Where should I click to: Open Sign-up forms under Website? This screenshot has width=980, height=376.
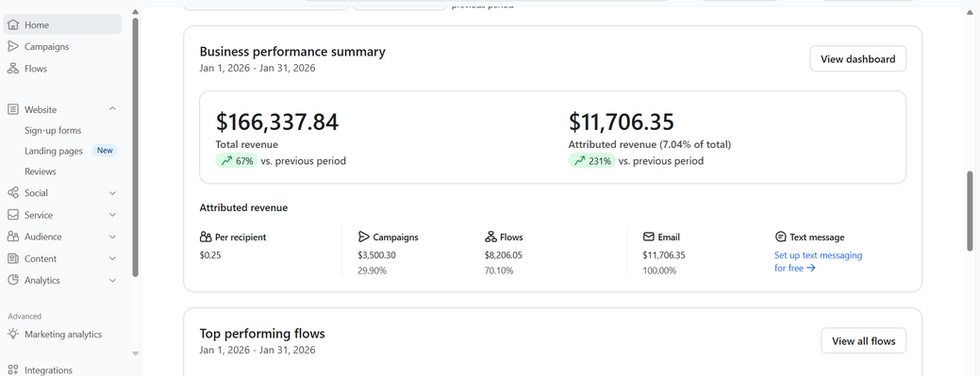53,131
